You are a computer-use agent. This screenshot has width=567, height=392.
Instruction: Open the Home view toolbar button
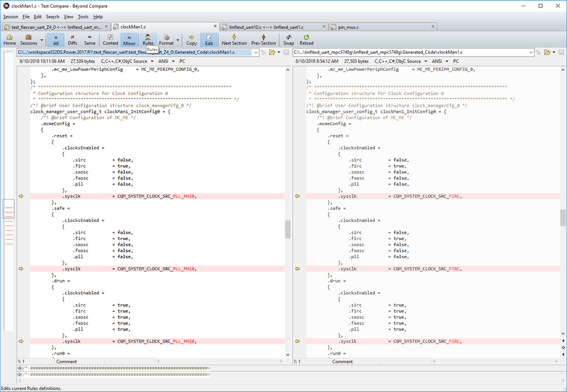click(10, 40)
